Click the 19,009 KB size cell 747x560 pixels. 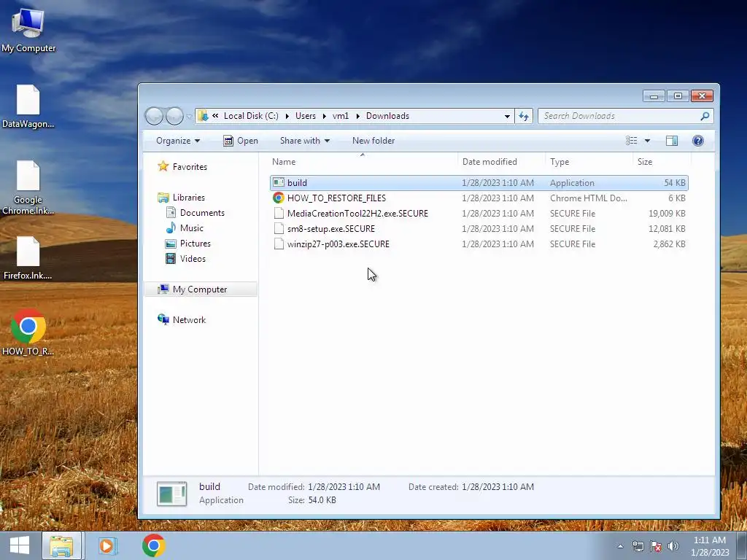[x=667, y=214]
